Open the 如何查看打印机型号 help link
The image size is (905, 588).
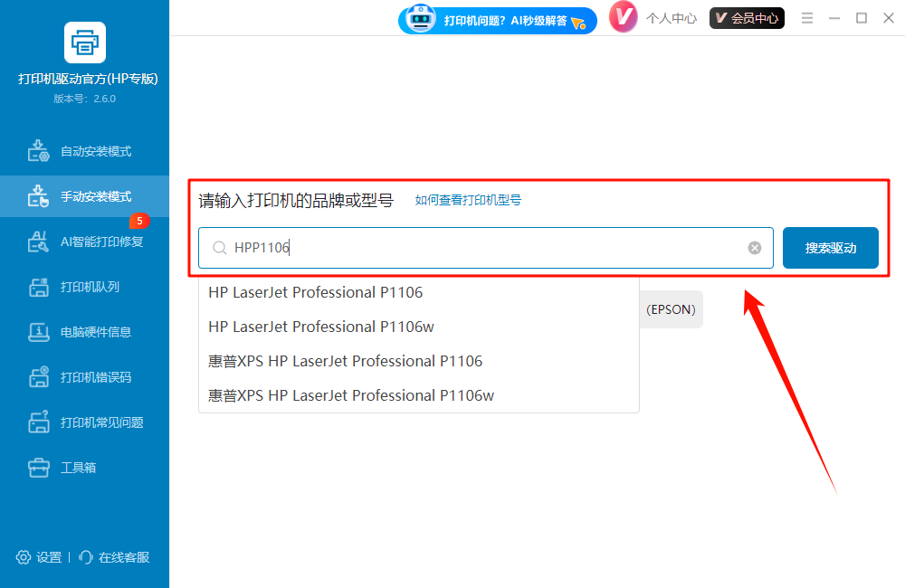(x=468, y=201)
